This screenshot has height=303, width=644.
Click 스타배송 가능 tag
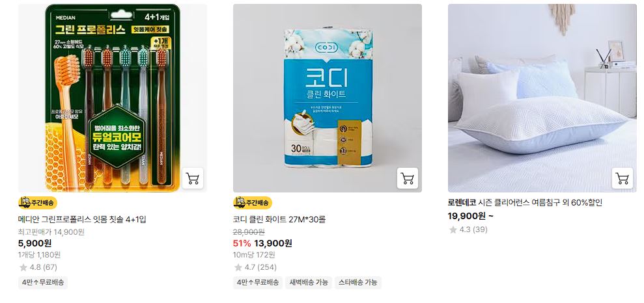point(358,282)
